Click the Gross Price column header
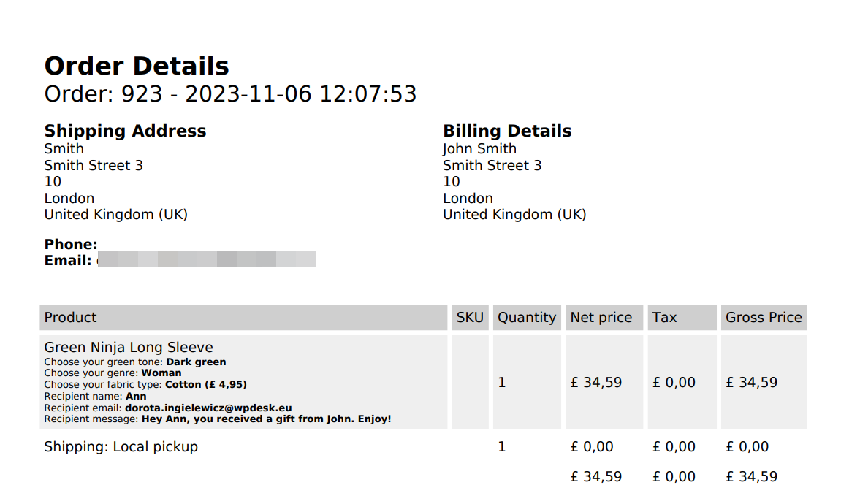 point(764,318)
